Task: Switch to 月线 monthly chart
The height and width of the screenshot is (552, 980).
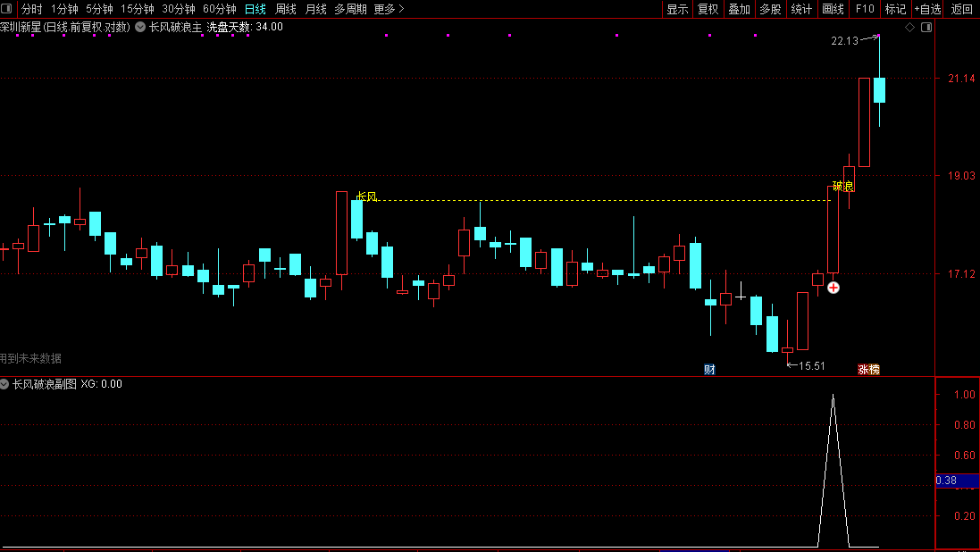Action: (x=315, y=9)
